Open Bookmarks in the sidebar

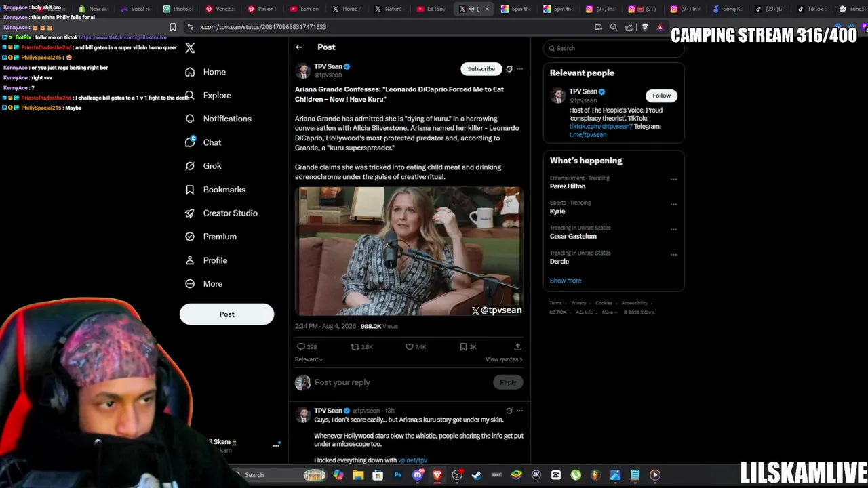215,190
